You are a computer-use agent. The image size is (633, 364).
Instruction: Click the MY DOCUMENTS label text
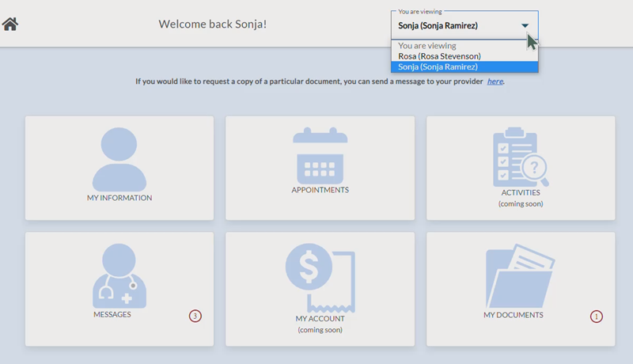pyautogui.click(x=513, y=315)
